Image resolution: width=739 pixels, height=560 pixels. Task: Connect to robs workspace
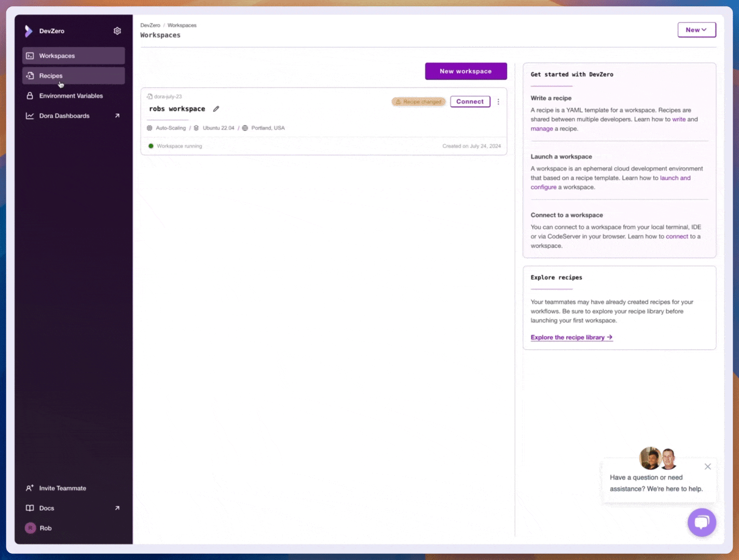[x=470, y=102]
